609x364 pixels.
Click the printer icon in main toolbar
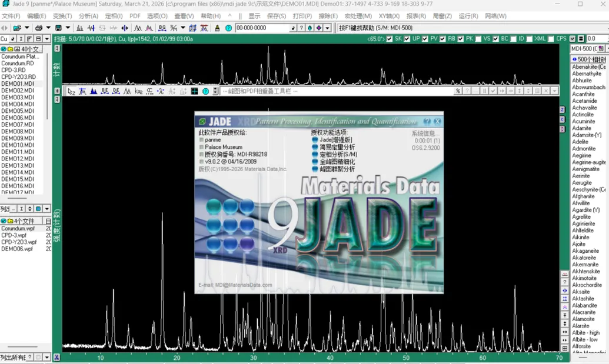pyautogui.click(x=39, y=28)
